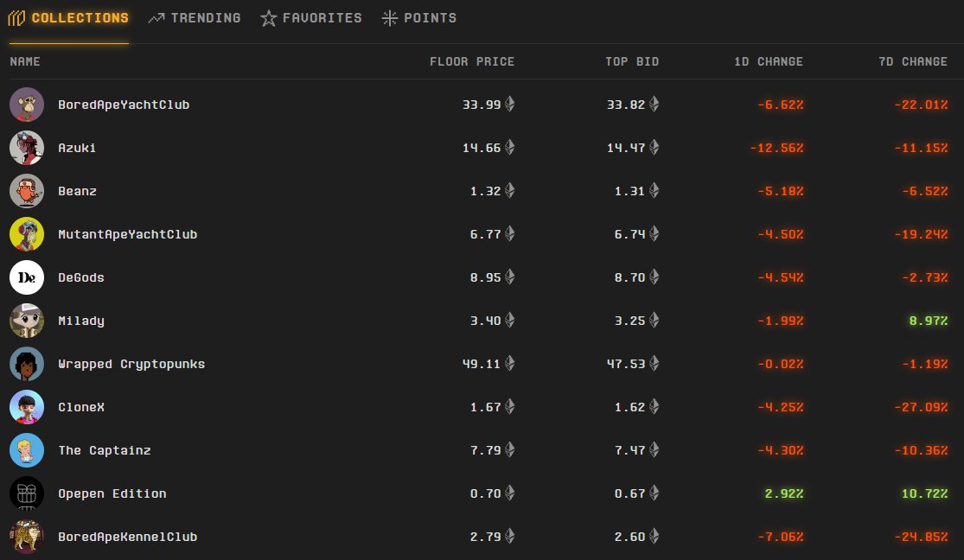Sort by Floor Price column header
The image size is (964, 560).
click(x=471, y=61)
